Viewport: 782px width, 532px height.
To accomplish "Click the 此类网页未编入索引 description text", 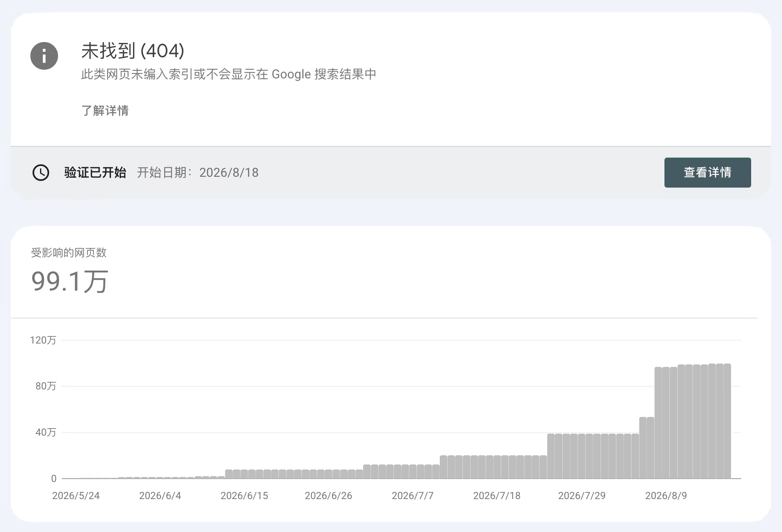I will coord(228,74).
